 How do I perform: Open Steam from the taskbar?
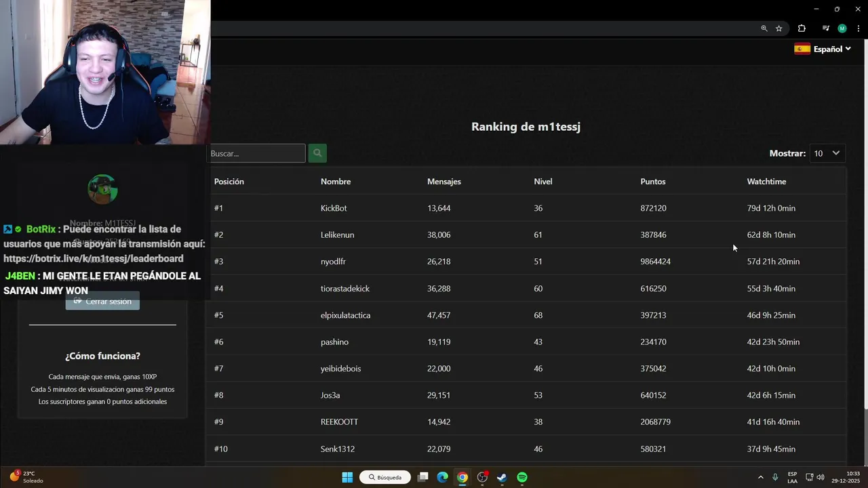[x=502, y=477]
